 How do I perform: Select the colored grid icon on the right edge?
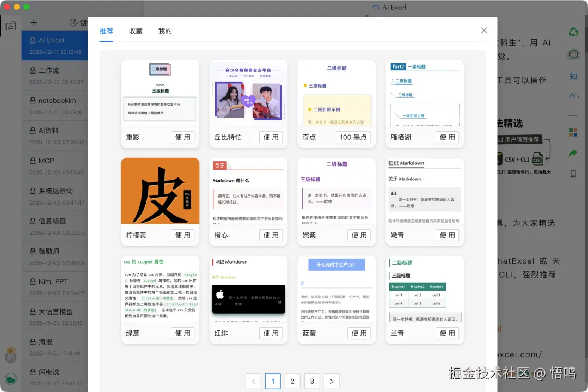pyautogui.click(x=573, y=132)
